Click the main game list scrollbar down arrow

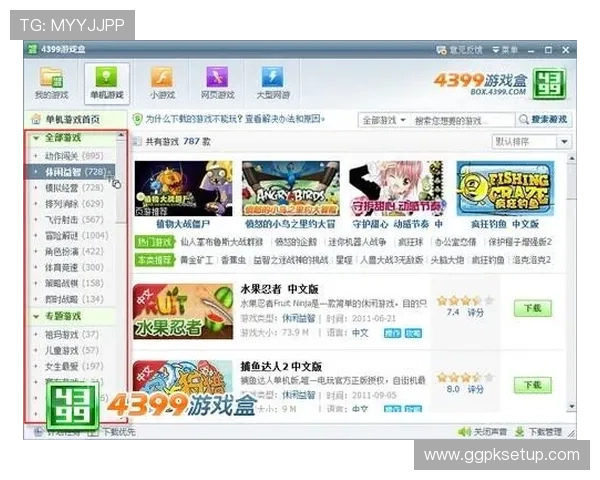click(x=572, y=407)
